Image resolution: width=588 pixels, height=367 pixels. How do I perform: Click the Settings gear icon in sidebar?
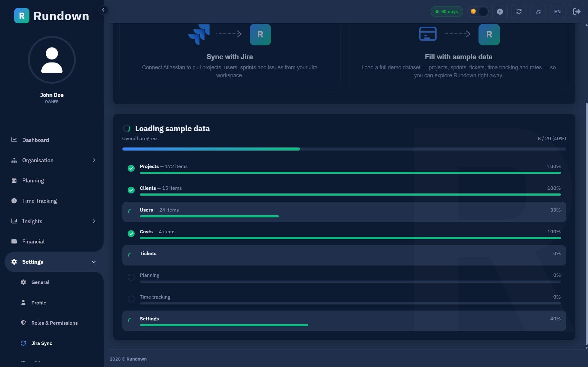pyautogui.click(x=14, y=262)
